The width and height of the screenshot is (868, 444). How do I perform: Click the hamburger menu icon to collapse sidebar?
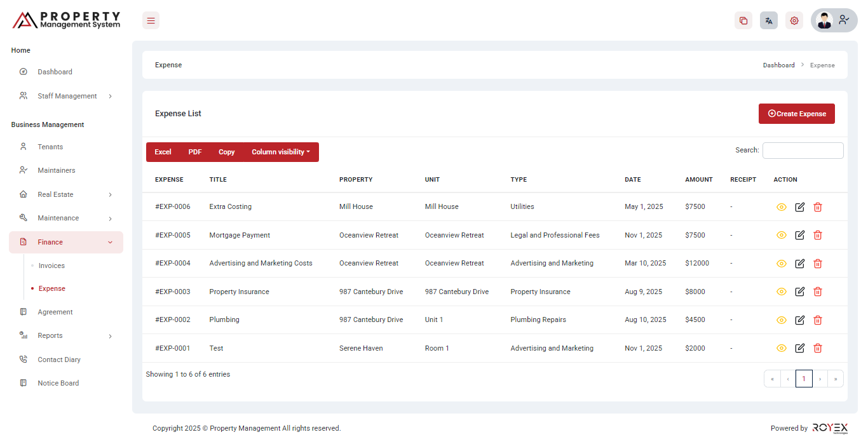click(x=151, y=20)
